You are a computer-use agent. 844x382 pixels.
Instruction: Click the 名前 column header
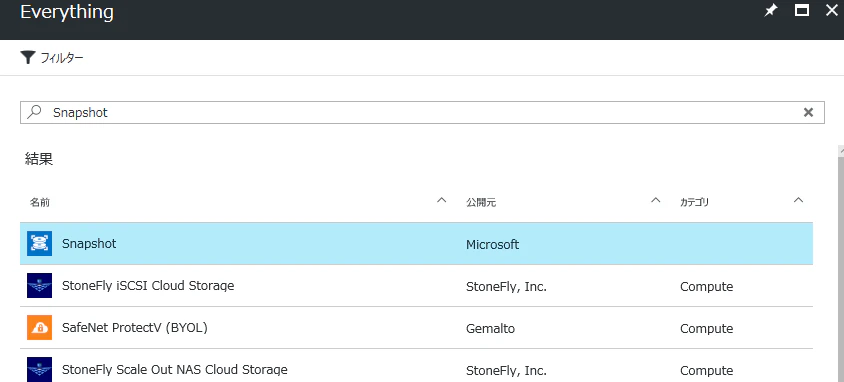[x=40, y=203]
